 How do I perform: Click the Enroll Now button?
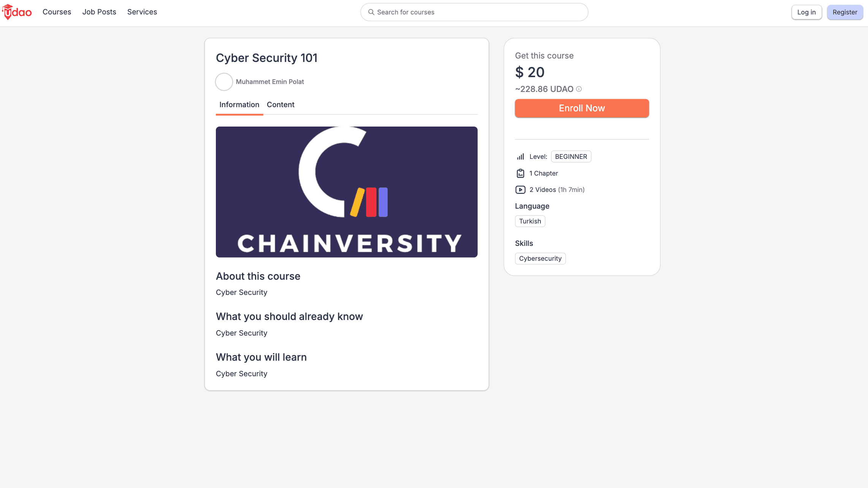[582, 108]
